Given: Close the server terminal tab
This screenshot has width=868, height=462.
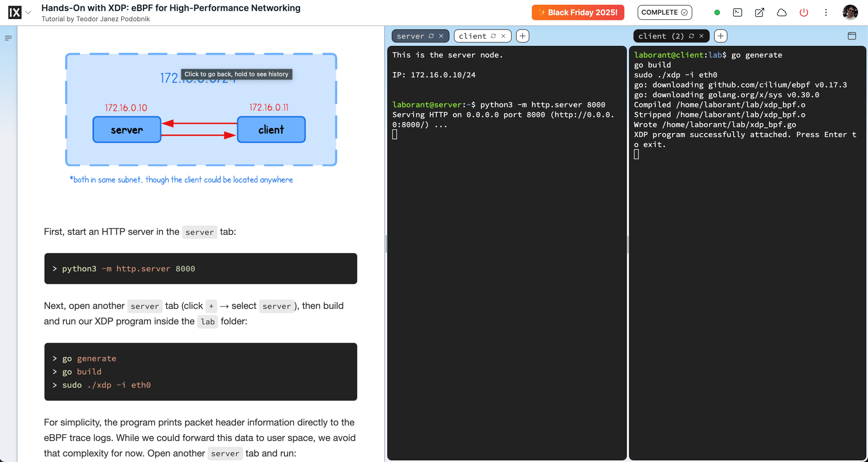Looking at the screenshot, I should (441, 36).
